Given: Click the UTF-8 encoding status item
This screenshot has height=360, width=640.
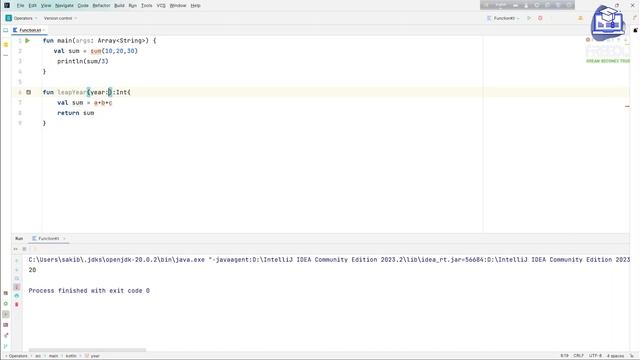Looking at the screenshot, I should [x=595, y=356].
